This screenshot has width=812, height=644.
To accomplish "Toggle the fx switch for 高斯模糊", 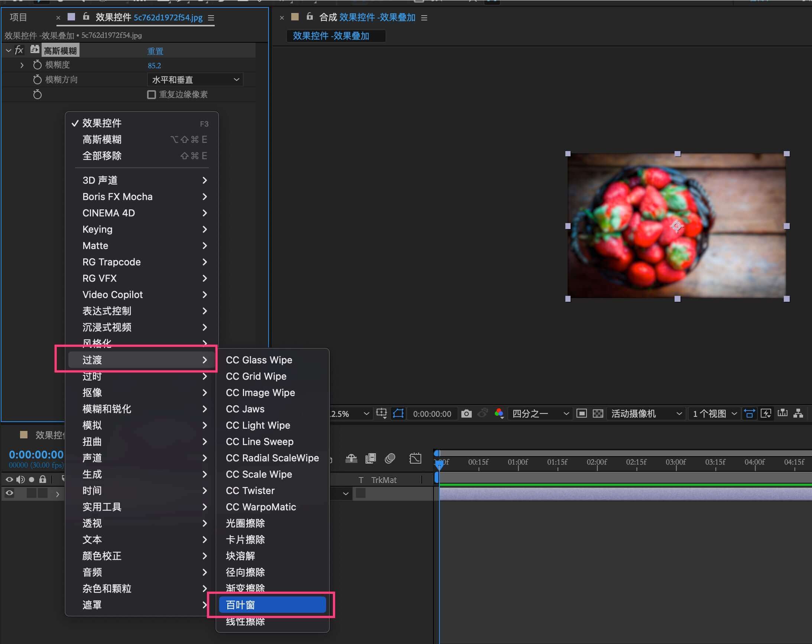I will click(19, 50).
